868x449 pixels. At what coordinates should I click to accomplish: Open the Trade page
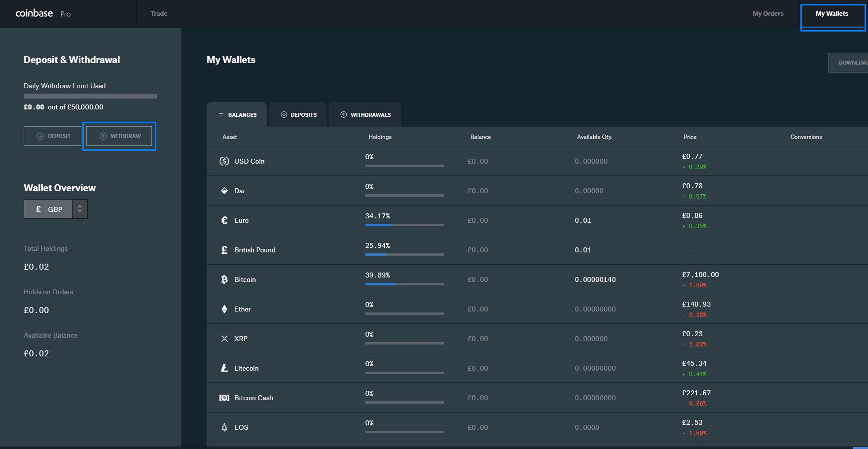(159, 14)
